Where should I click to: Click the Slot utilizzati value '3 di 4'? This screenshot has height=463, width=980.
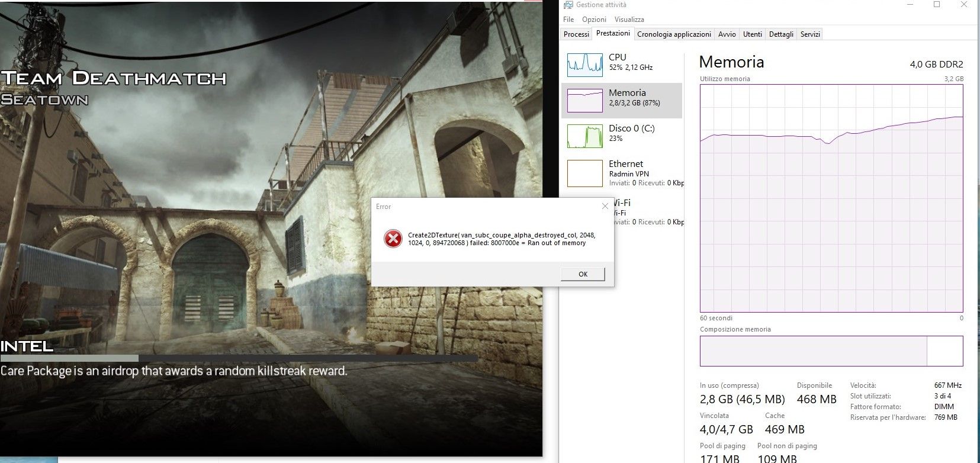[943, 396]
